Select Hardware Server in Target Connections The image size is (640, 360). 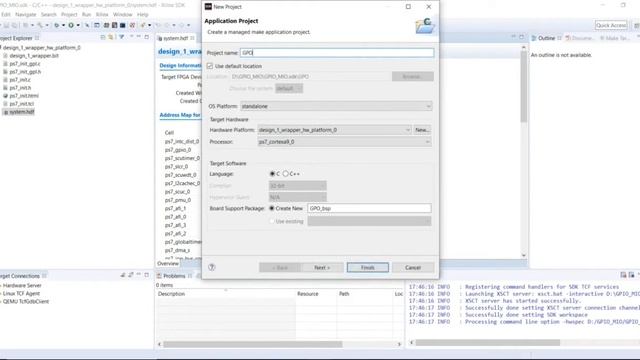click(x=22, y=285)
